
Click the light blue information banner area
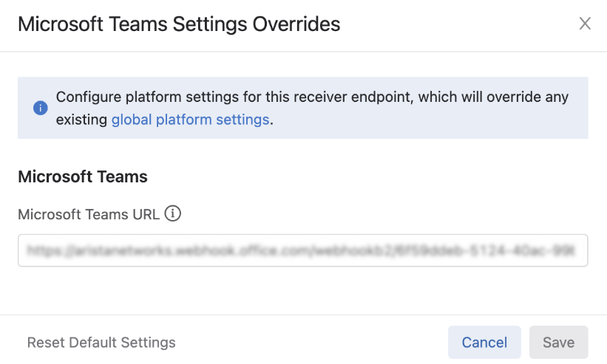[x=302, y=108]
